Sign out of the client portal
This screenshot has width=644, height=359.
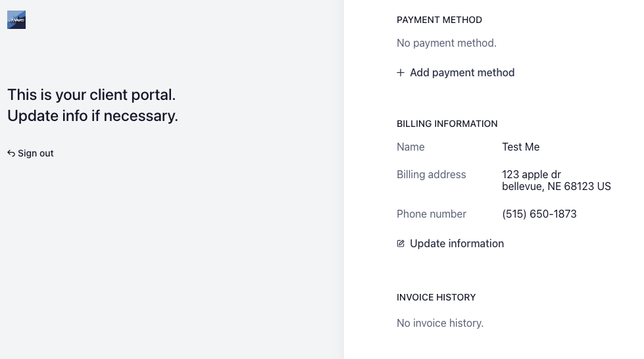36,153
